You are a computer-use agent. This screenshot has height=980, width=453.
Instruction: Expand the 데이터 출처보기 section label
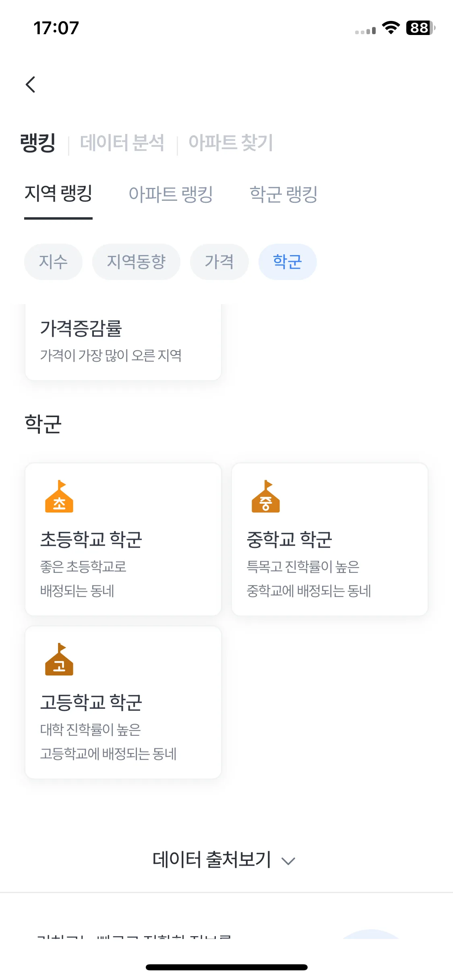[212, 860]
